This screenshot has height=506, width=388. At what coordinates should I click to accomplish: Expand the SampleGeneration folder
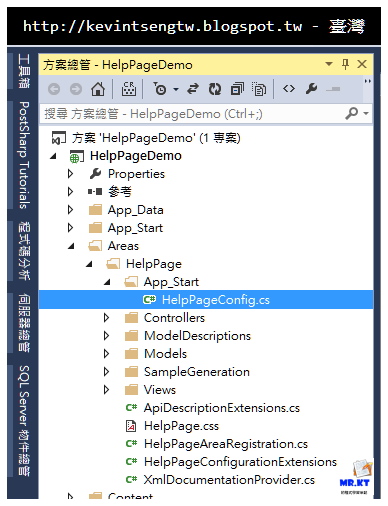tap(106, 372)
